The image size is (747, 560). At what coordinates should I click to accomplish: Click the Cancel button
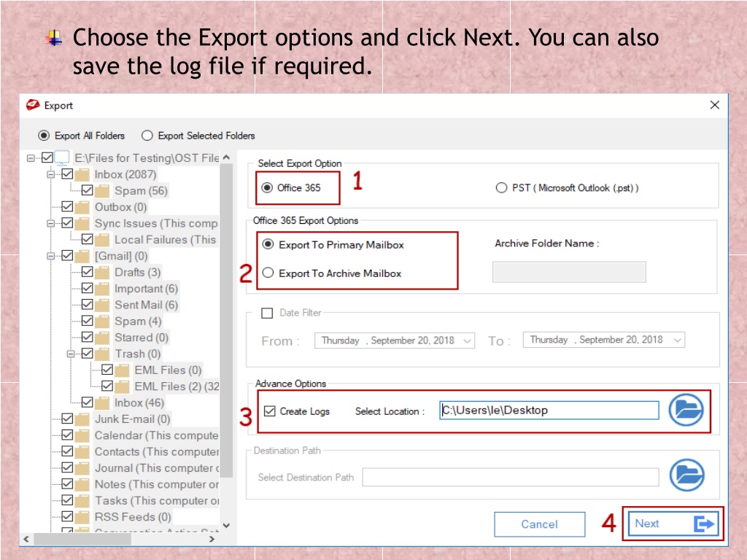[x=539, y=524]
